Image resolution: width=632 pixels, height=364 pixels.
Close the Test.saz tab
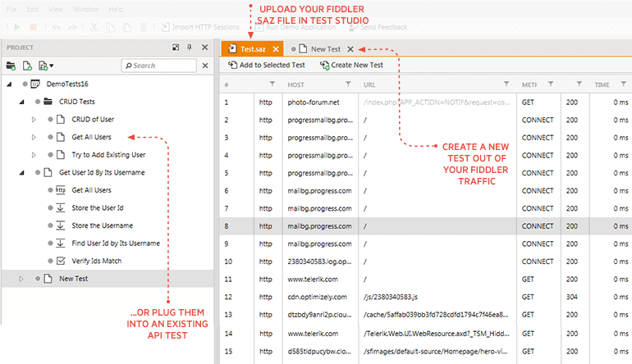(x=276, y=49)
